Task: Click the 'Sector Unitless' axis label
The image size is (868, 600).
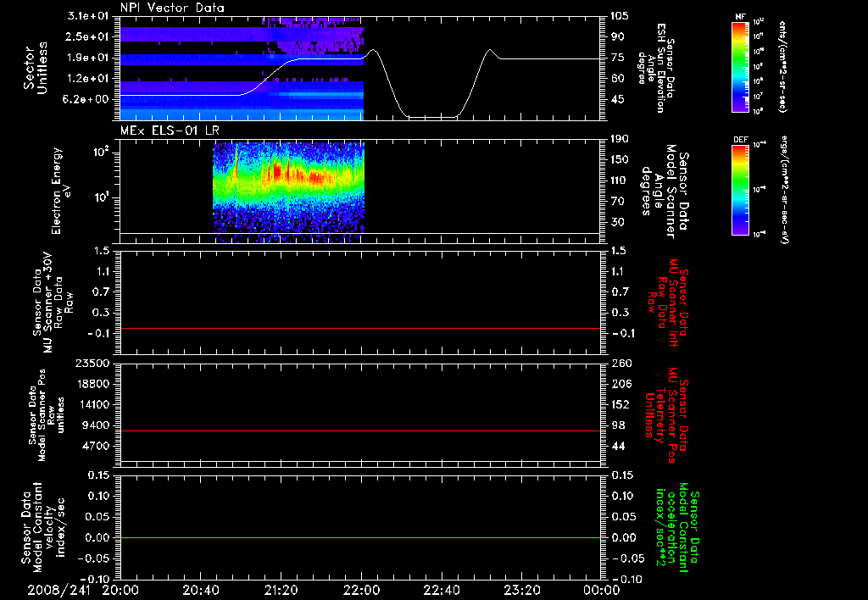Action: point(35,68)
